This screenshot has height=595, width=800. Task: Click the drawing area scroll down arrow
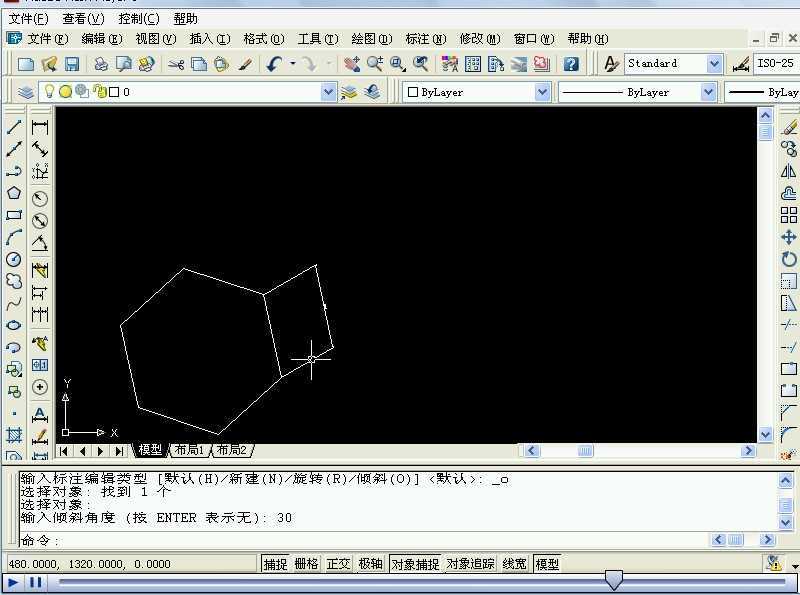pos(765,435)
